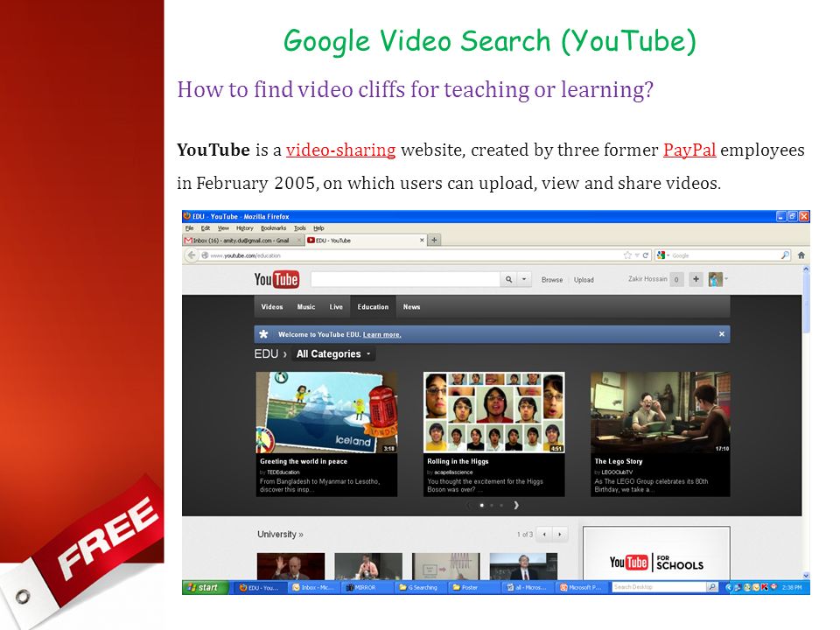Open the Edit menu

coord(205,227)
